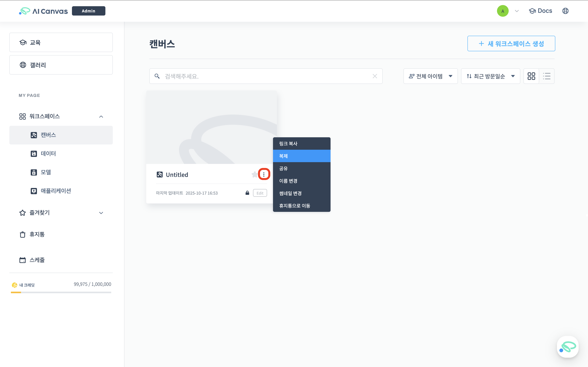
Task: Select 복제 from the context menu
Action: pyautogui.click(x=301, y=156)
